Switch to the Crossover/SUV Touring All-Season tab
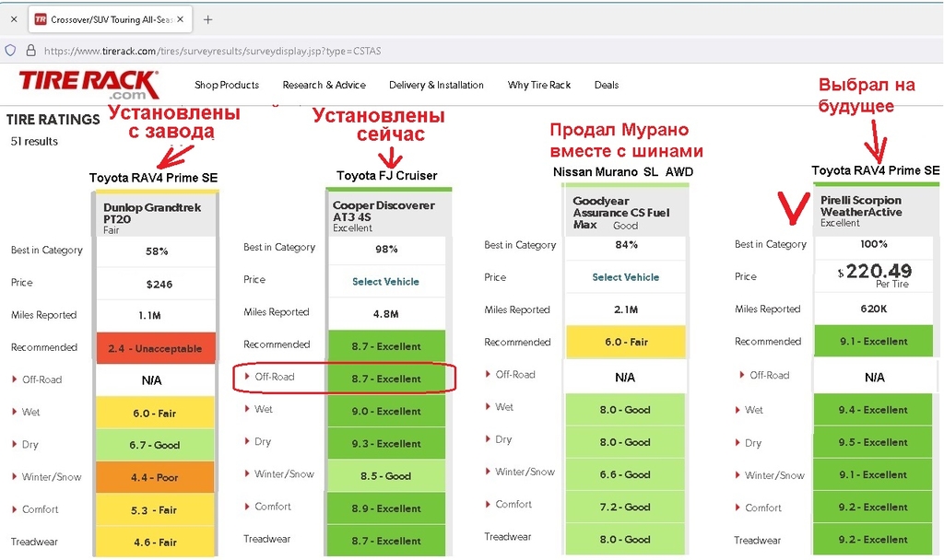This screenshot has height=560, width=944. click(111, 19)
